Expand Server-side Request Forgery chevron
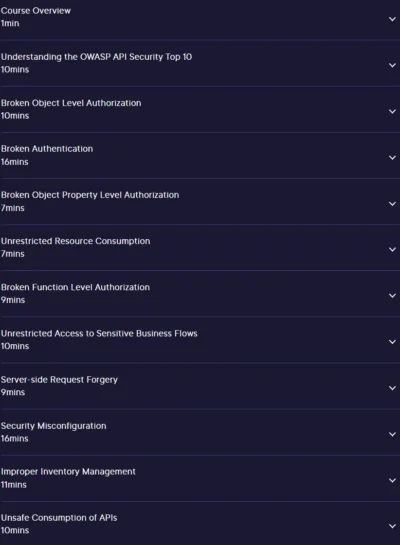 point(392,388)
